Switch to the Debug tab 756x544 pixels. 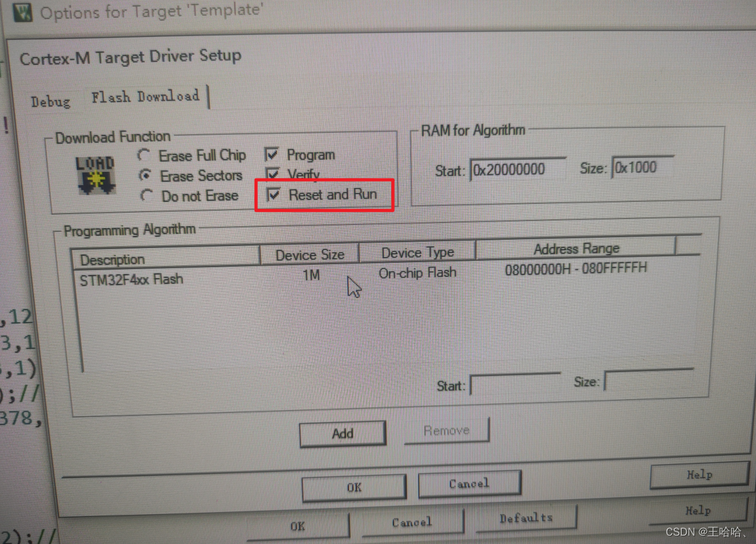click(51, 102)
